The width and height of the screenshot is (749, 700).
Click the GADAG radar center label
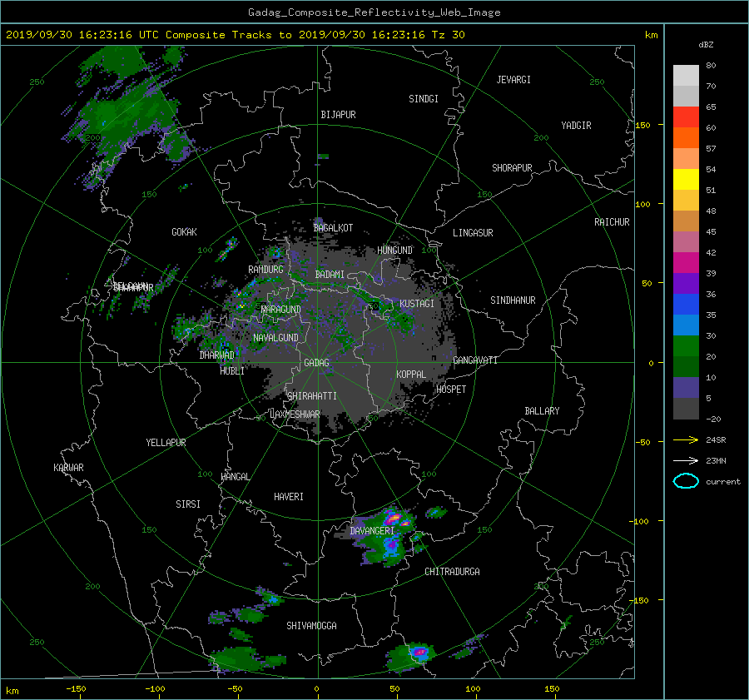[x=317, y=363]
